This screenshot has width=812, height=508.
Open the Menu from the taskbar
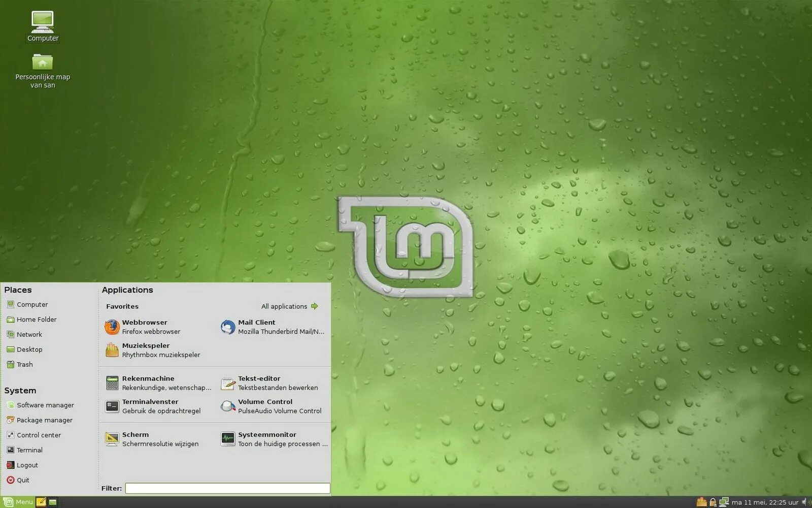[x=17, y=501]
